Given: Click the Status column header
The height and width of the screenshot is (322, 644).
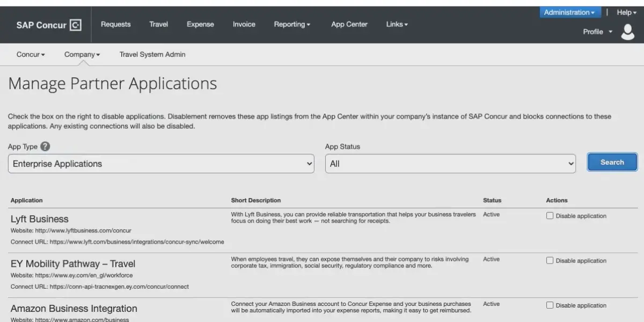Looking at the screenshot, I should [x=492, y=200].
